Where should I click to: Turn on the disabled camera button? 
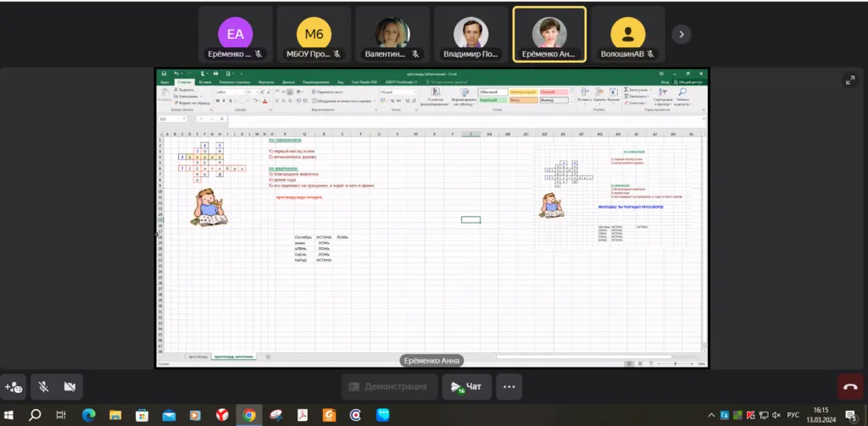pyautogui.click(x=70, y=387)
